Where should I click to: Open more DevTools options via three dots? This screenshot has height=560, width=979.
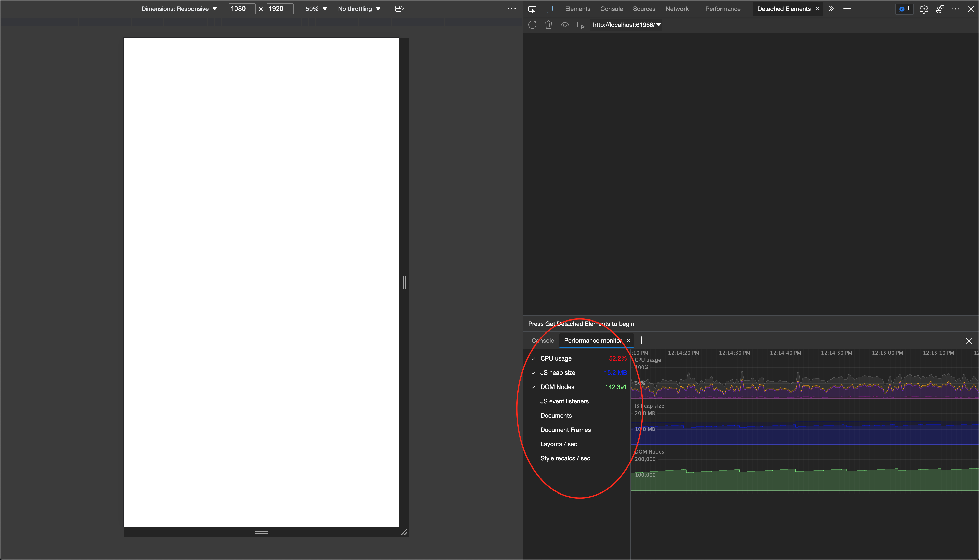pos(956,9)
